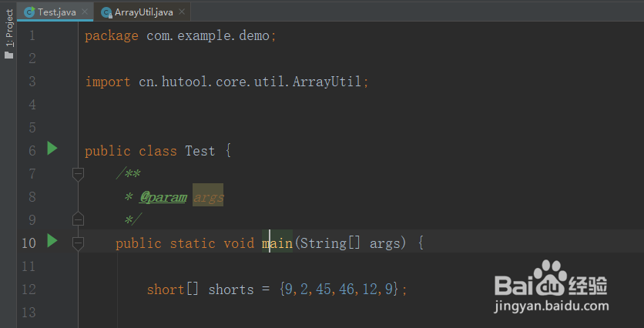Screen dimensions: 644x328
Task: Open the Project tool window
Action: (8, 31)
